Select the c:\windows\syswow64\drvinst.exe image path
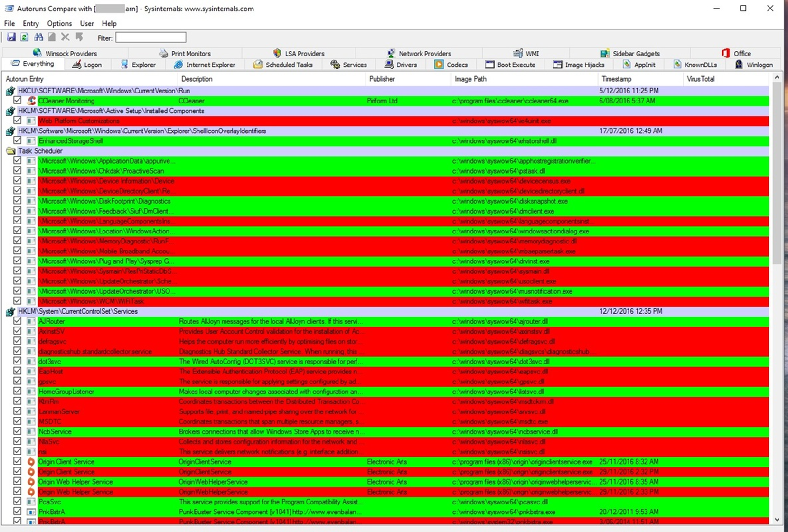Screen dimensions: 788x532 coord(501,261)
